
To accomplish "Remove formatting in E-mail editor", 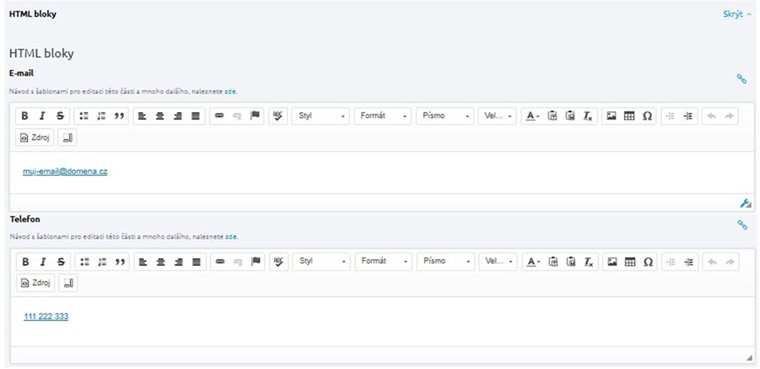I will (587, 116).
